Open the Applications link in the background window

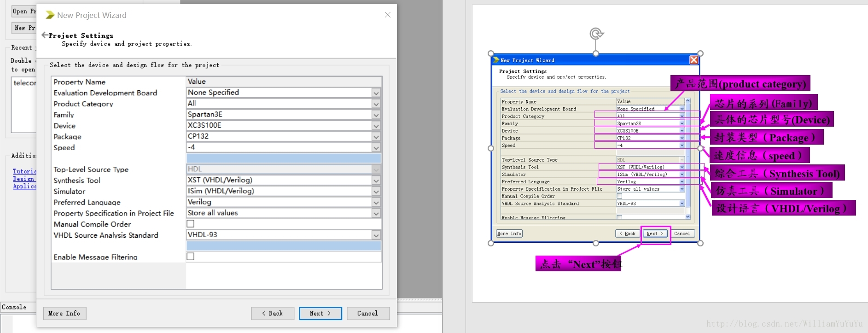pos(24,186)
